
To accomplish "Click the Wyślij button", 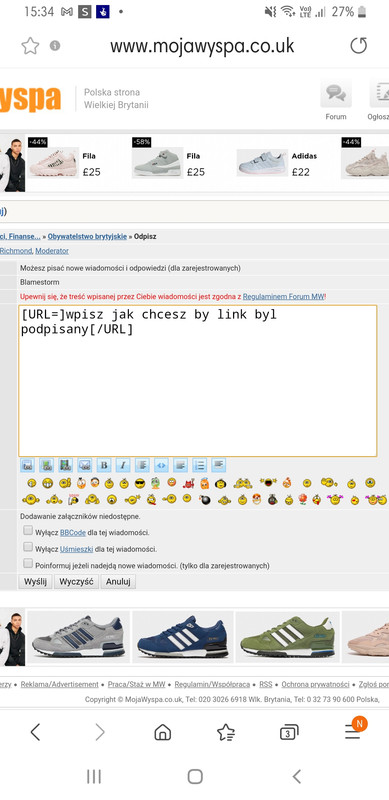I will pos(35,582).
